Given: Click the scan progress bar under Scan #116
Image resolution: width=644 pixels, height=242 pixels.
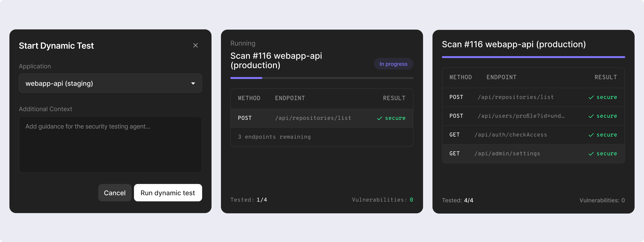Looking at the screenshot, I should pos(322,78).
